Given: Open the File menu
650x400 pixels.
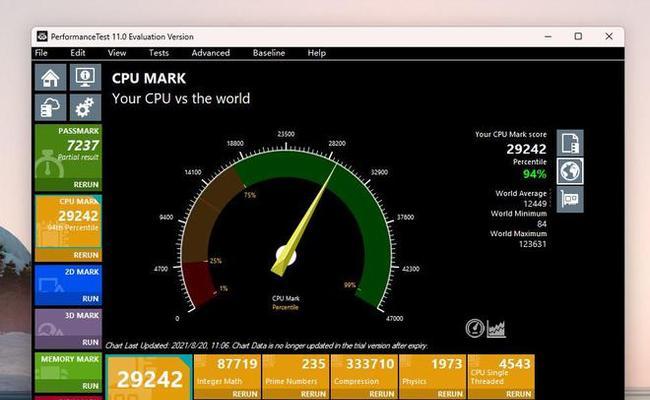Looking at the screenshot, I should pos(41,53).
